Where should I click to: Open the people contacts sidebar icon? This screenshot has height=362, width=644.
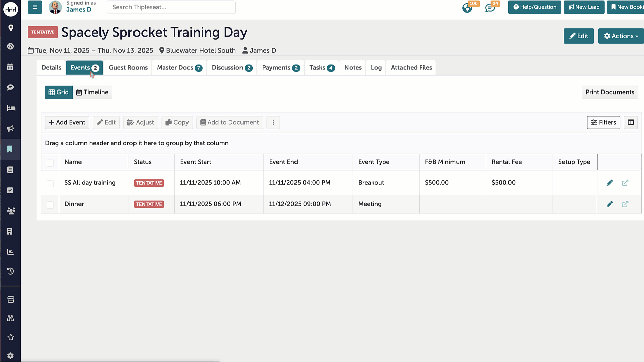(x=11, y=211)
